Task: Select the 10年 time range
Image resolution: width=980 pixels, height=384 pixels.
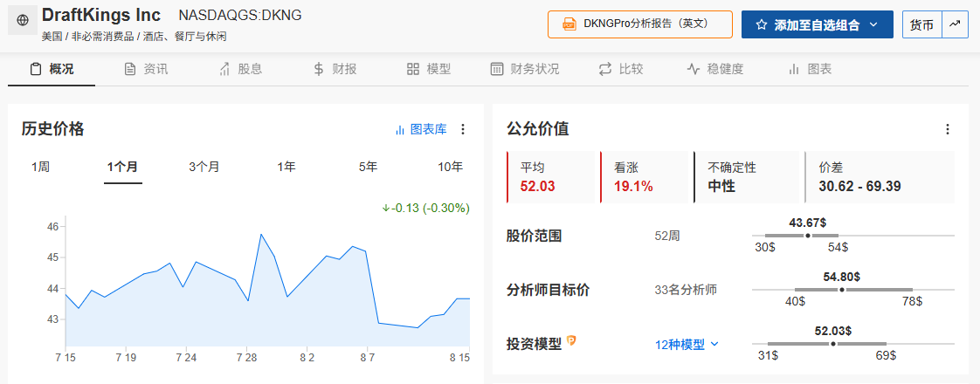Action: [x=450, y=167]
